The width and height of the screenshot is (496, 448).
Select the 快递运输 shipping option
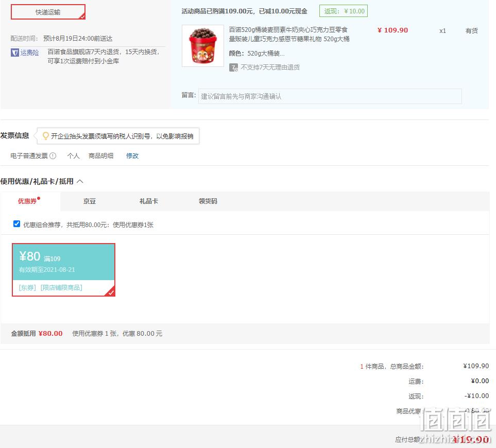[x=48, y=12]
